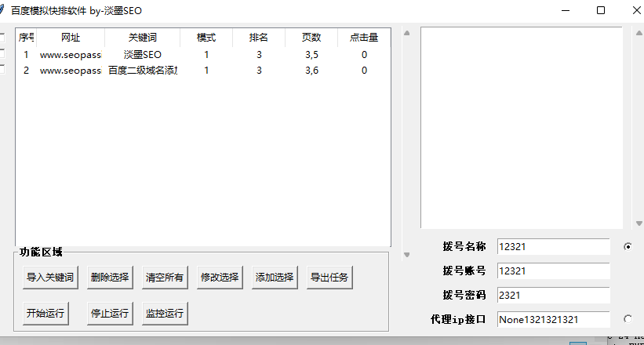The image size is (644, 345).
Task: Click the 关键词 column header
Action: tap(143, 38)
